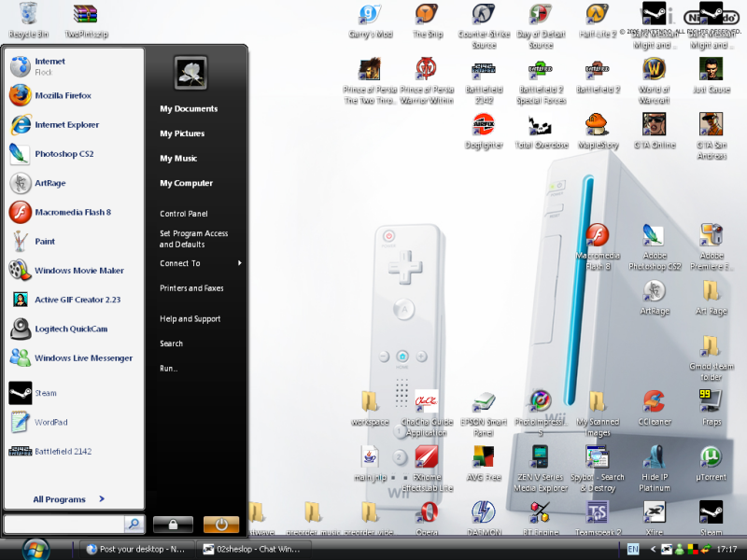
Task: Click the system clock showing 17:17
Action: click(726, 549)
